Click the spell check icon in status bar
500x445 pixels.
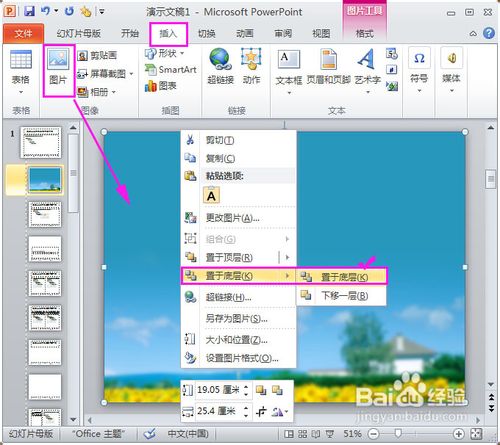(x=150, y=434)
